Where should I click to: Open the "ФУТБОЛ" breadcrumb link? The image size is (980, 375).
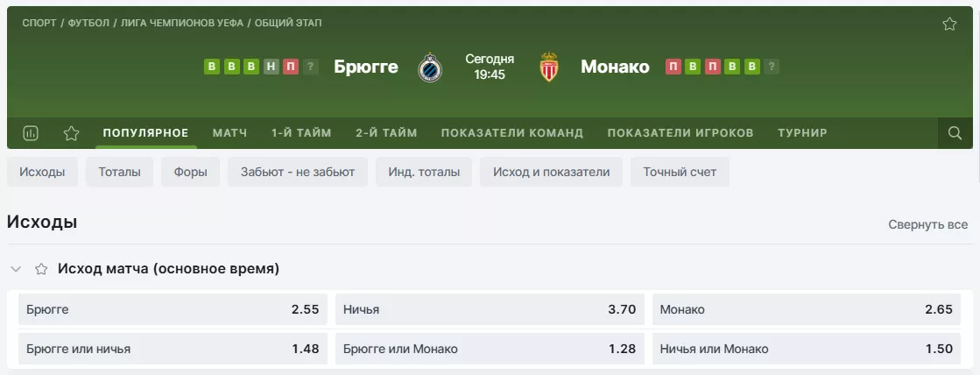click(x=88, y=23)
